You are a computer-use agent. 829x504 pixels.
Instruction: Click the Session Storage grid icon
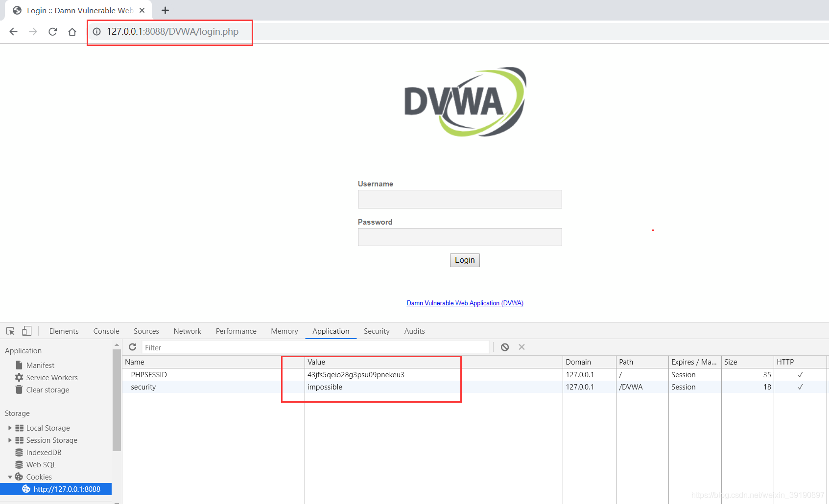[19, 440]
